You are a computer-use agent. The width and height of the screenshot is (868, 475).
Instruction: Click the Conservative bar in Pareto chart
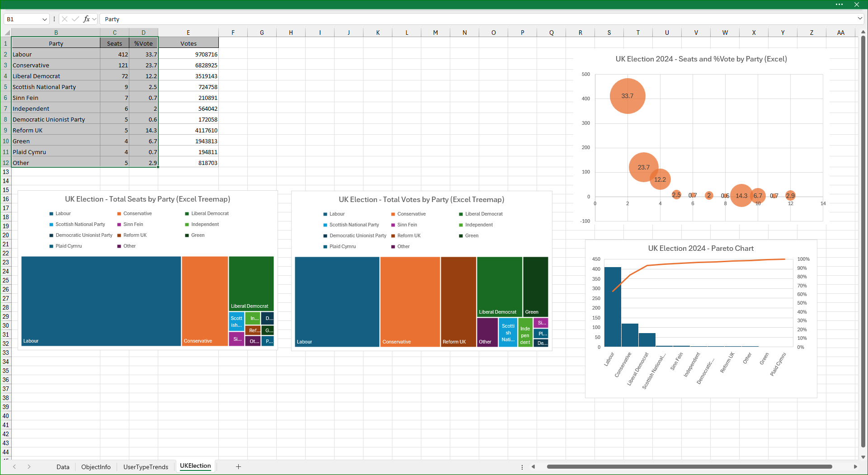(630, 335)
